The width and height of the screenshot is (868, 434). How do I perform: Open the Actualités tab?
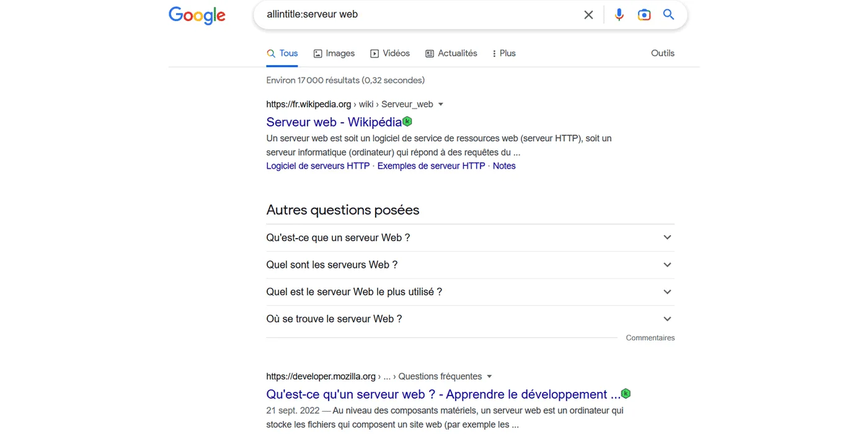451,53
